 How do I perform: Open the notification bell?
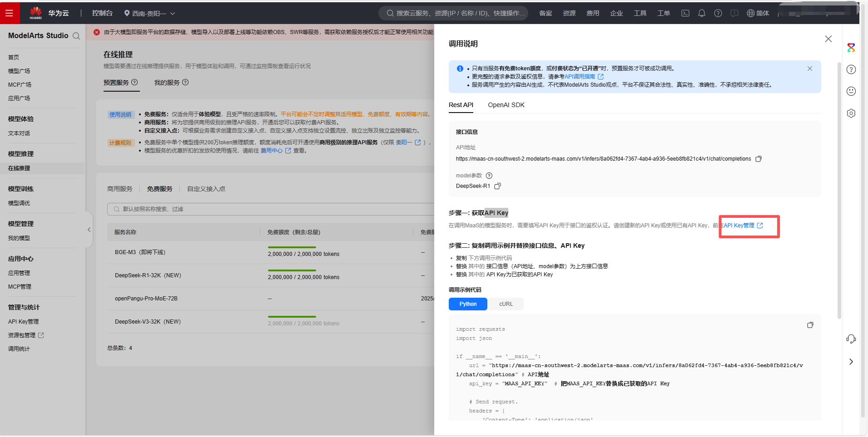702,13
